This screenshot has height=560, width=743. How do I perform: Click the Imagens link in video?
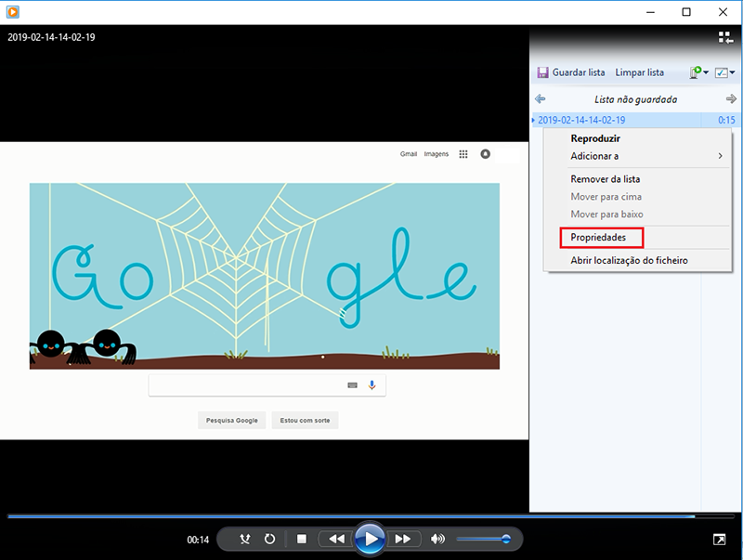436,154
